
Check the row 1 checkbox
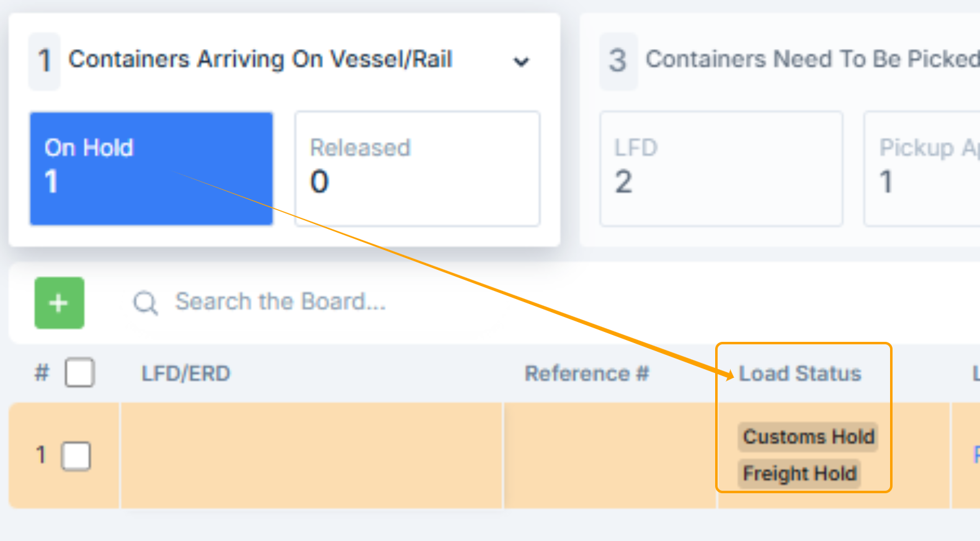click(76, 456)
